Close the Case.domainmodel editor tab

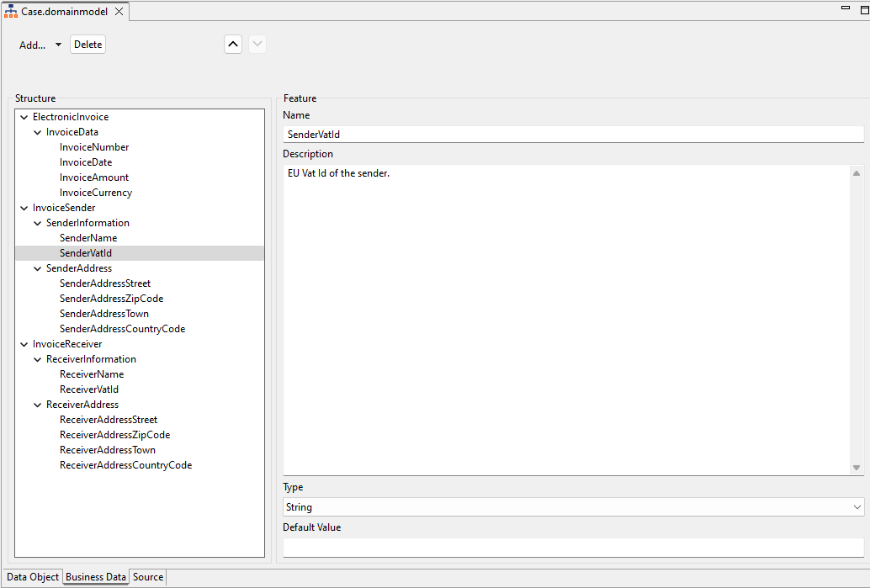(x=119, y=11)
